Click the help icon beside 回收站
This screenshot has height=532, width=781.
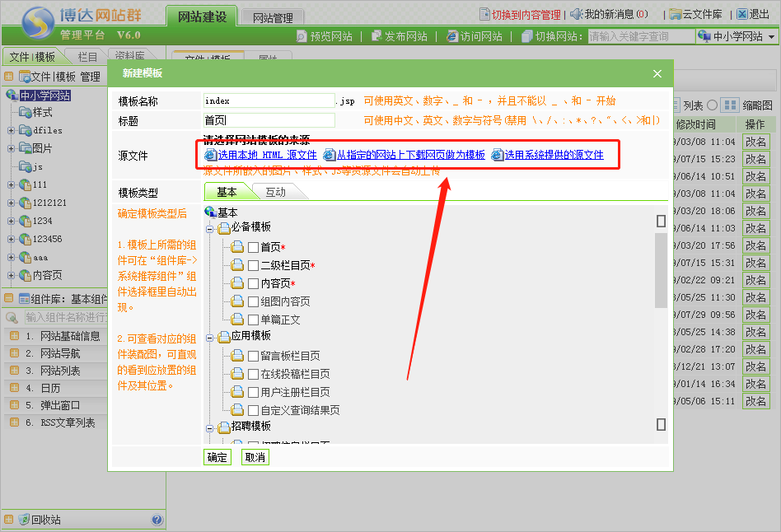157,520
